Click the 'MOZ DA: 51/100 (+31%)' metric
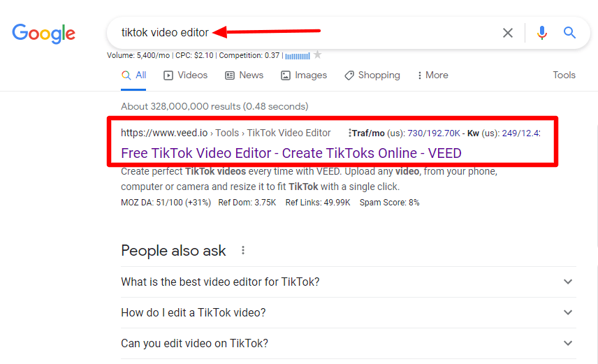The image size is (598, 364). point(166,203)
